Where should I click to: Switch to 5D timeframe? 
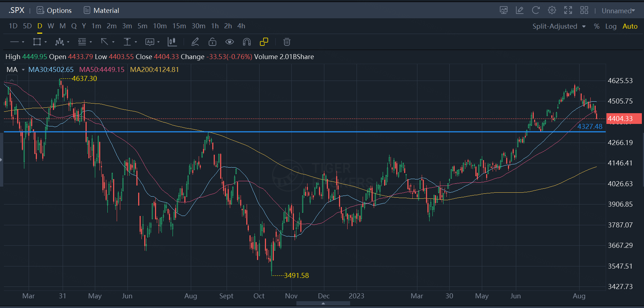(27, 26)
